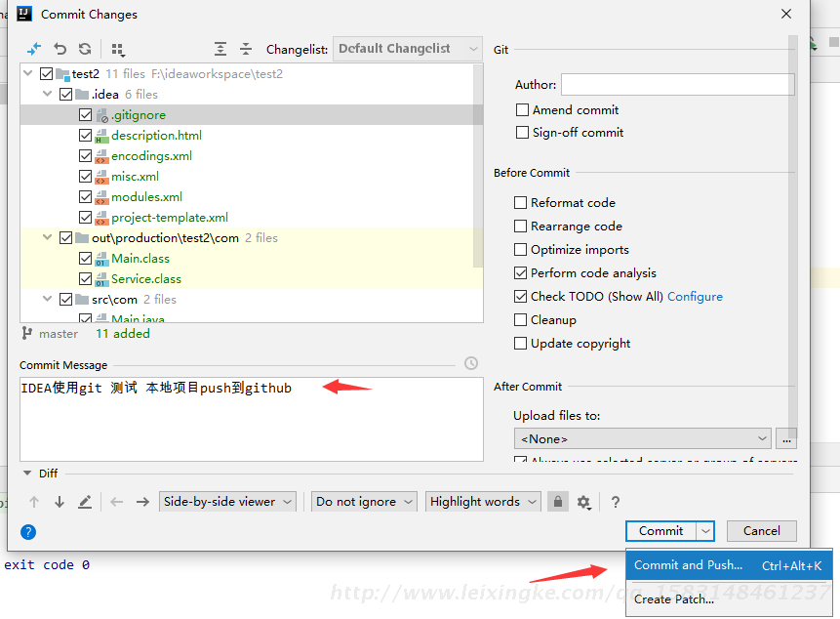Collapse the .idea folder node
The image size is (840, 619).
pos(48,94)
